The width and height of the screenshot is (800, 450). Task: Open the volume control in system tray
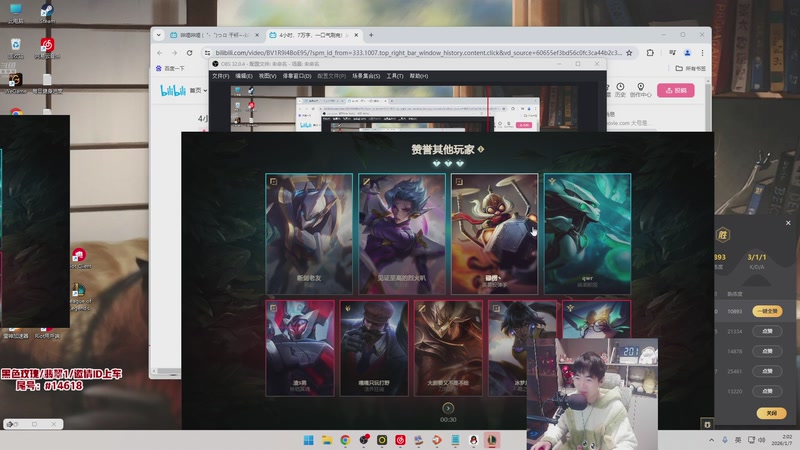coord(762,440)
